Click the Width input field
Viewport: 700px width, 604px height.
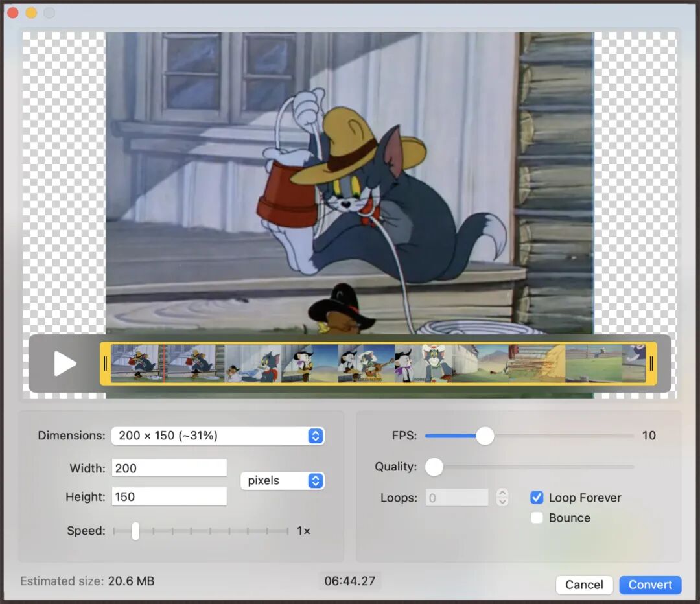[169, 468]
